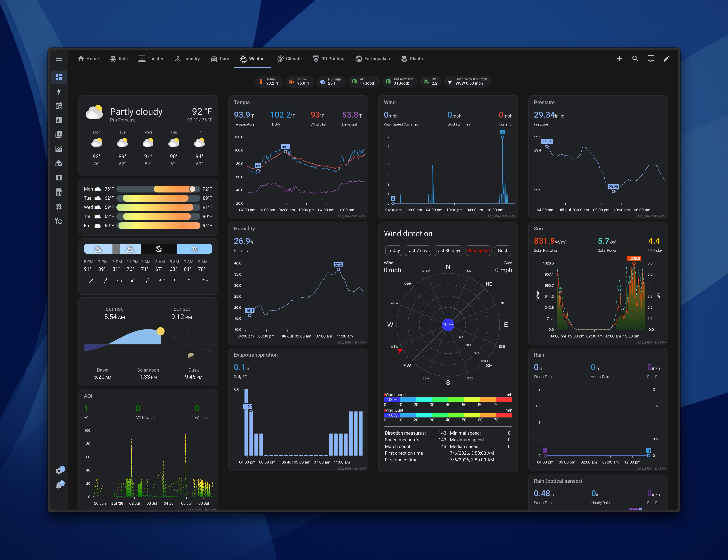Open the keys sidebar panel
Screen dimensions: 728x560
tap(59, 206)
